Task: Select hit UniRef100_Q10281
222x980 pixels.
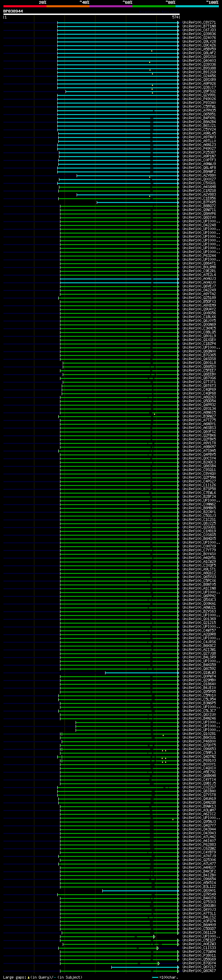Action: pos(199,734)
